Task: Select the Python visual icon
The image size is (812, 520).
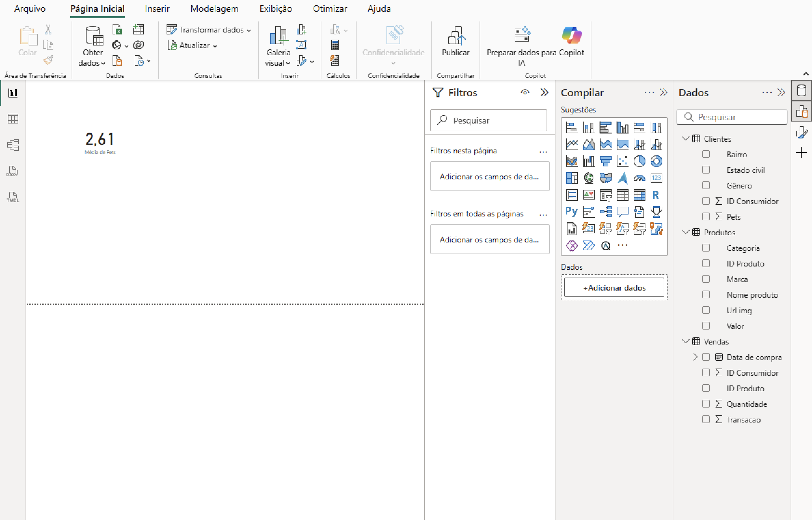Action: click(x=571, y=212)
